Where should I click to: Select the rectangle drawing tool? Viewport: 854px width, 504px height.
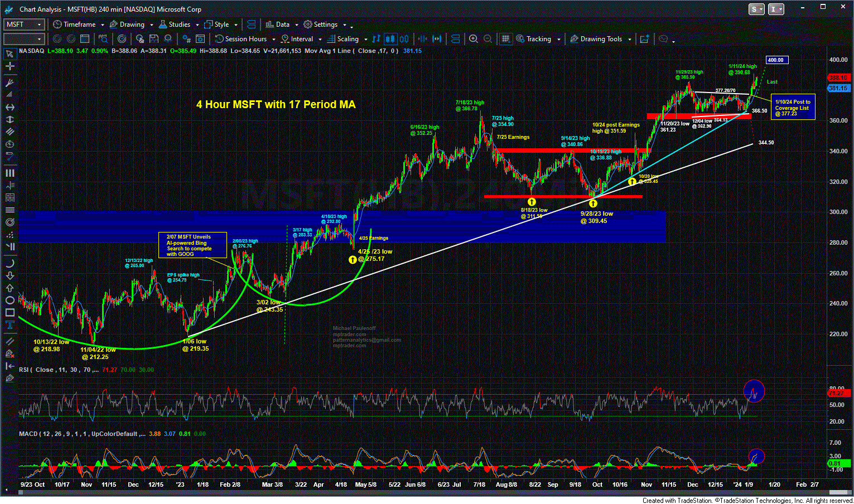click(x=9, y=313)
